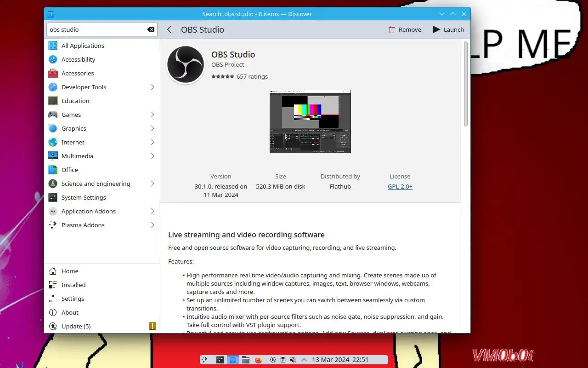Click the five-star rating
This screenshot has width=588, height=368.
[222, 76]
